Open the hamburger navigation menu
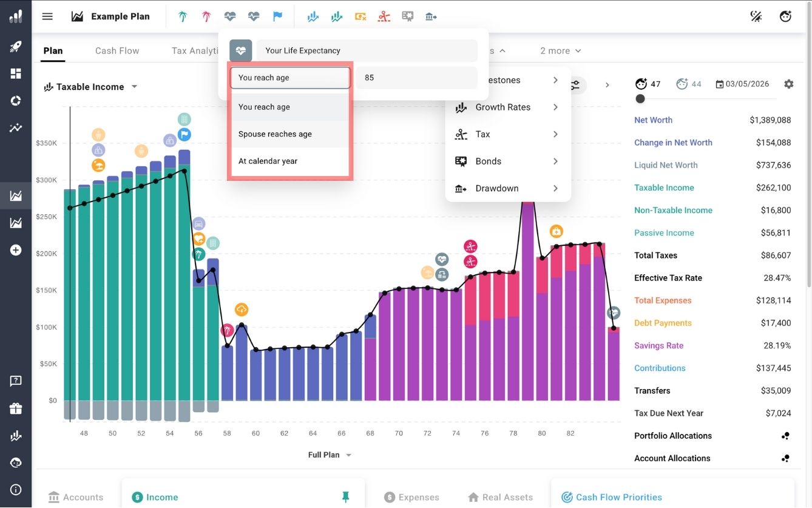 [x=47, y=16]
